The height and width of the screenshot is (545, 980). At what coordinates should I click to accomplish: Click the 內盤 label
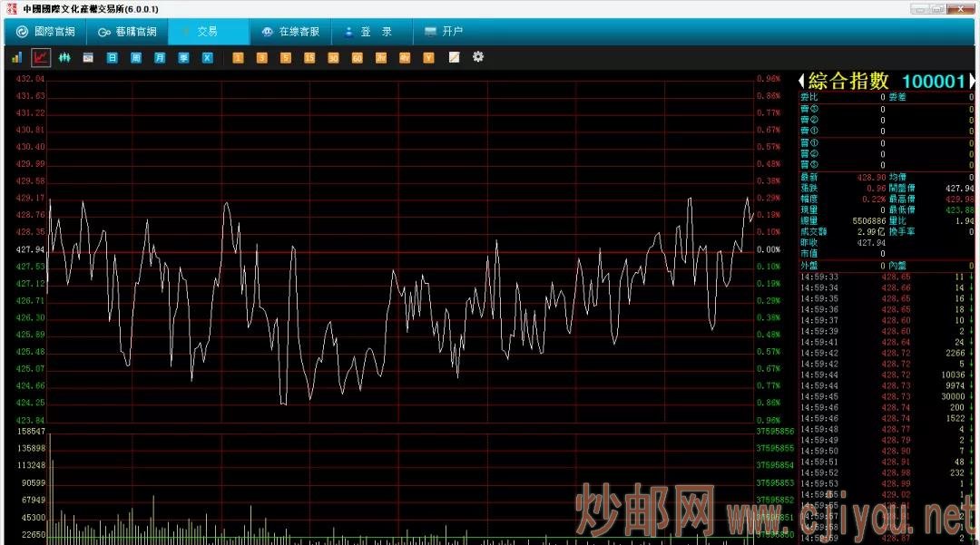(x=897, y=266)
